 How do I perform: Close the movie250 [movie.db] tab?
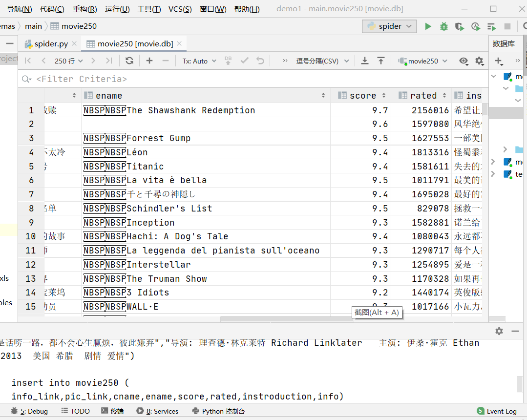tap(179, 43)
